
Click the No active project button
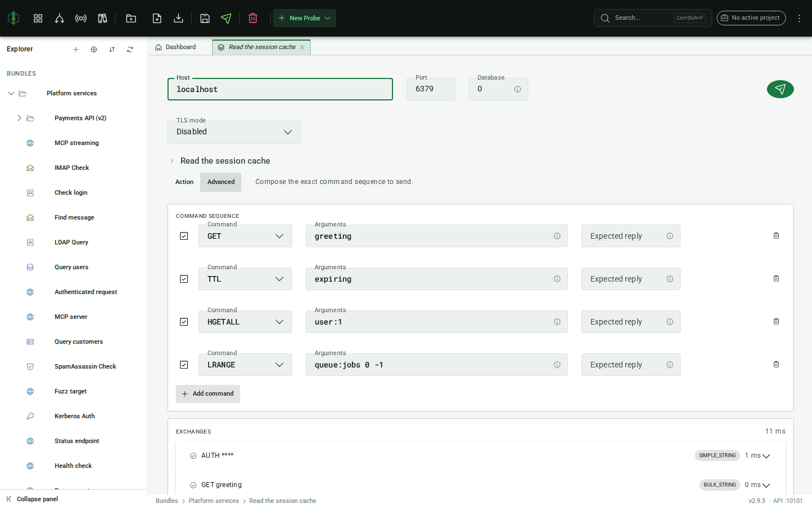pos(751,18)
